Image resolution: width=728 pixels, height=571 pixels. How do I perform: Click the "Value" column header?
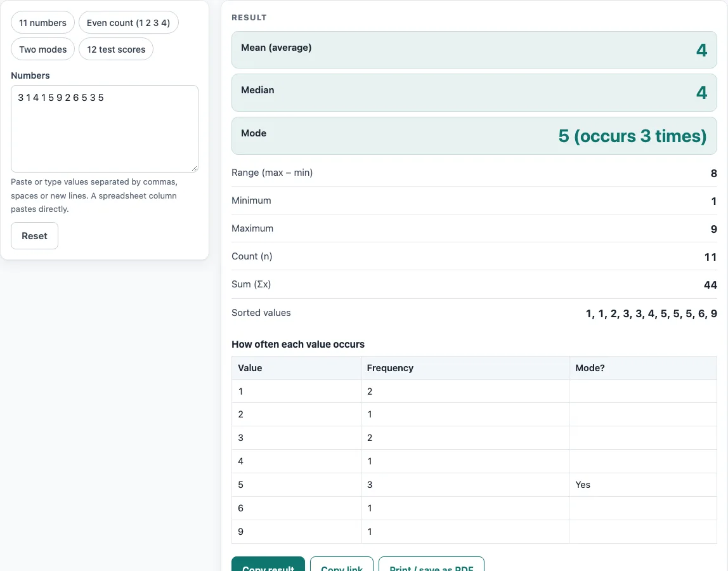[x=250, y=368]
